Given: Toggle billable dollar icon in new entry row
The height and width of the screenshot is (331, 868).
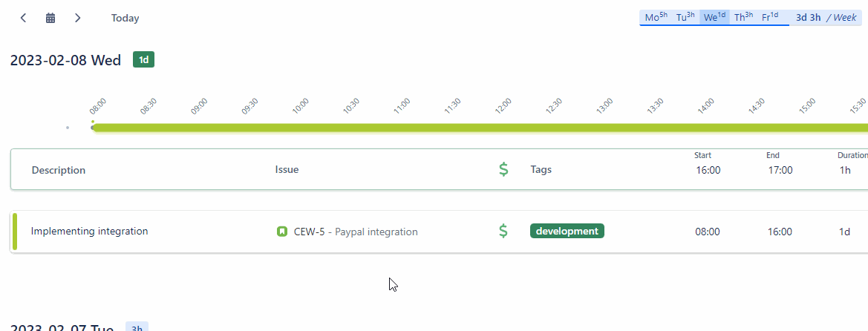Looking at the screenshot, I should (x=503, y=169).
